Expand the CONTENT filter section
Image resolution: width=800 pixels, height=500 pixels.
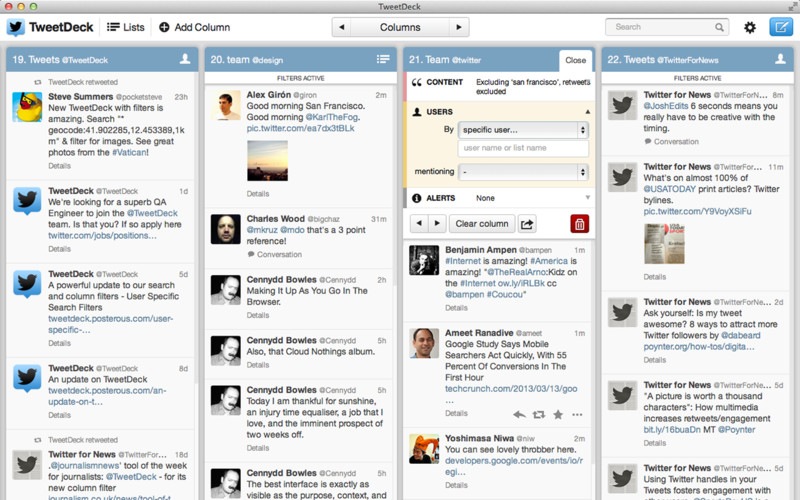499,86
